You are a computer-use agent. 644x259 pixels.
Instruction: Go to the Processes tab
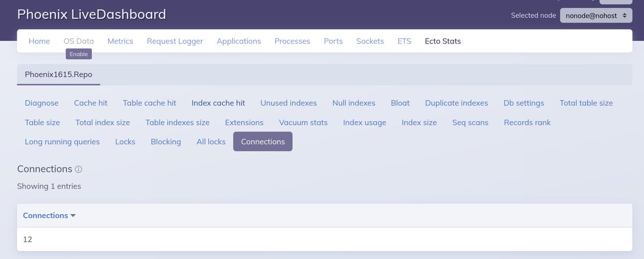coord(292,41)
